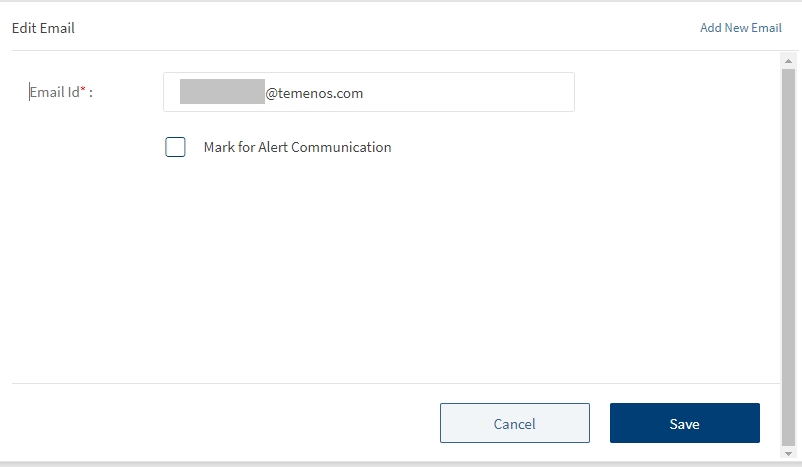The width and height of the screenshot is (802, 467).
Task: Click the 'Edit Email' dialog title
Action: tap(43, 28)
